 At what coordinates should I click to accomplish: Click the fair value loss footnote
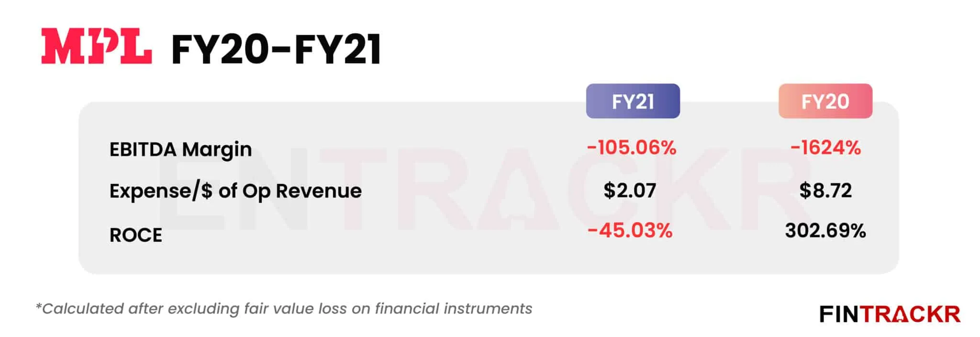click(x=284, y=309)
